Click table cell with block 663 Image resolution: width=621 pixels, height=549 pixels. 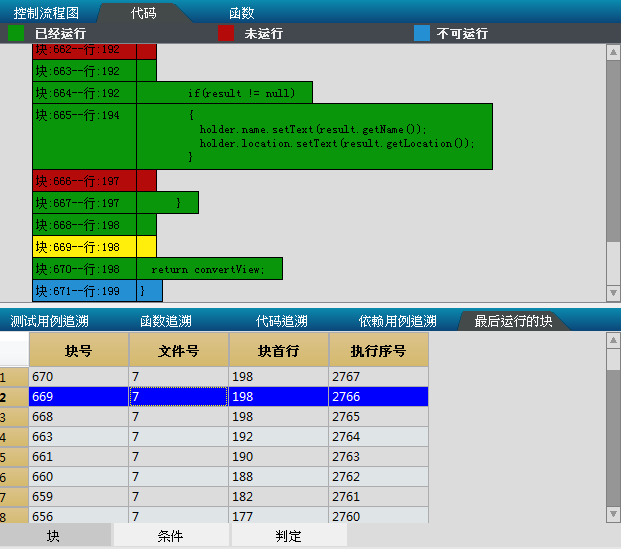pyautogui.click(x=79, y=437)
